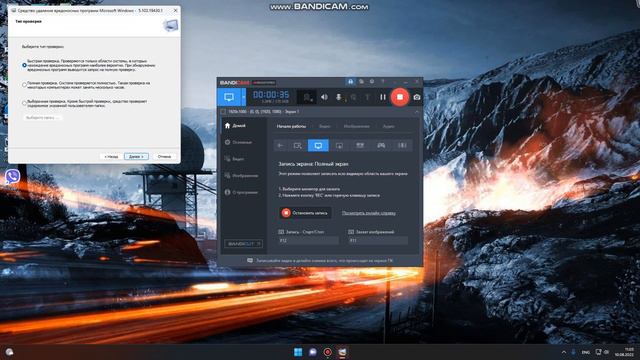Open the Изображения section in Bandicam sidebar
640x360 pixels.
(x=241, y=176)
